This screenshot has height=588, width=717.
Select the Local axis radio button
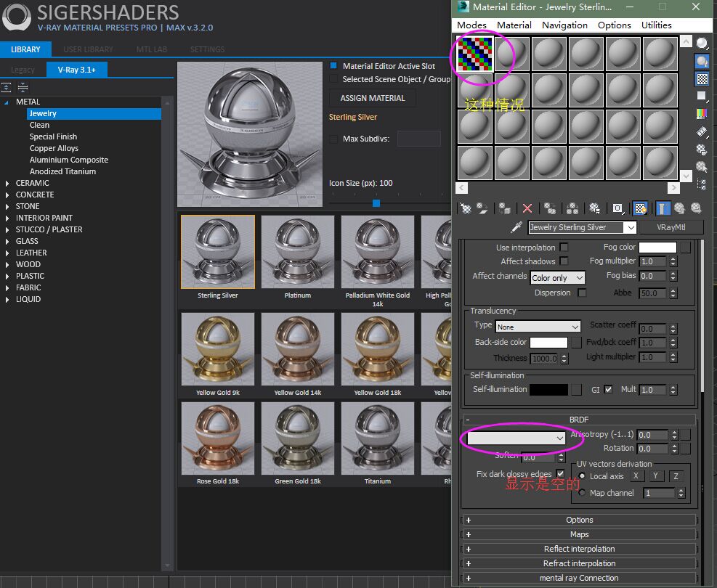click(x=582, y=475)
